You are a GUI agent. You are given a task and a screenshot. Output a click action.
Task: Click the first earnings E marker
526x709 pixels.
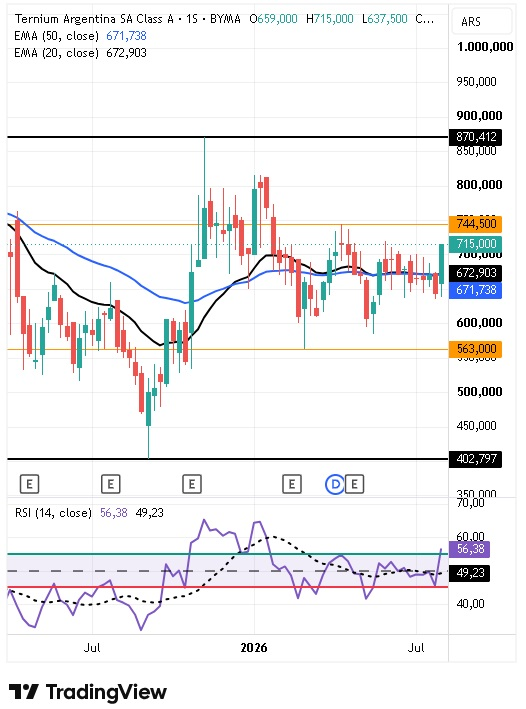pos(29,484)
